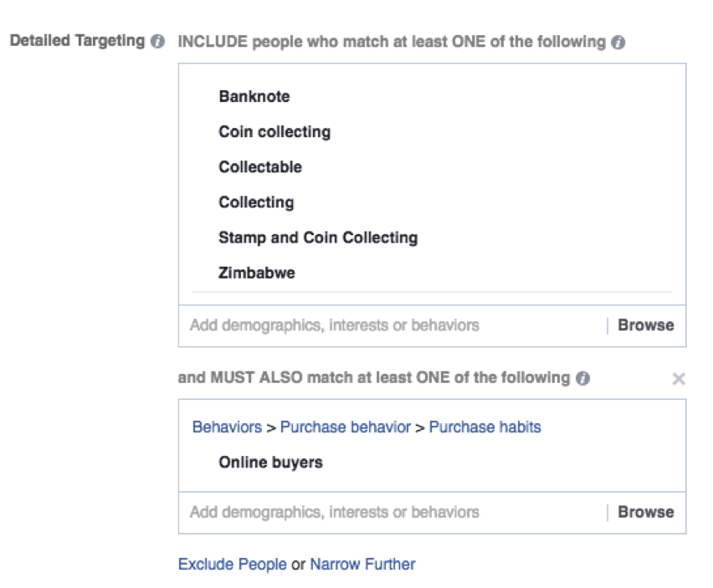The image size is (713, 588).
Task: Click the info icon beside Detailed Targeting
Action: click(x=158, y=42)
